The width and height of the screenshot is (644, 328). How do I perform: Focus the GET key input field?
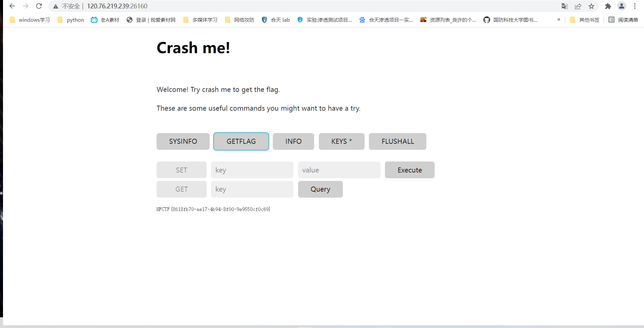252,189
